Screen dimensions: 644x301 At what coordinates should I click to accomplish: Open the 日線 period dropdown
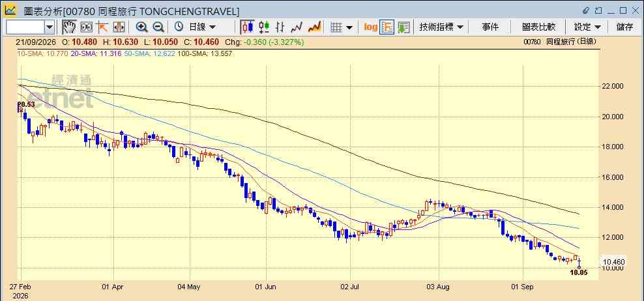point(202,27)
